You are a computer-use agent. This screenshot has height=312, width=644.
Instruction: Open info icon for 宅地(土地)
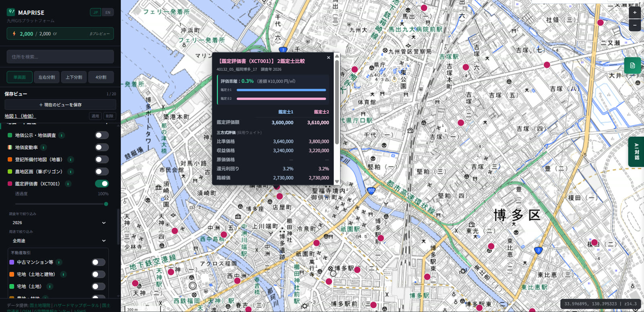pos(50,287)
